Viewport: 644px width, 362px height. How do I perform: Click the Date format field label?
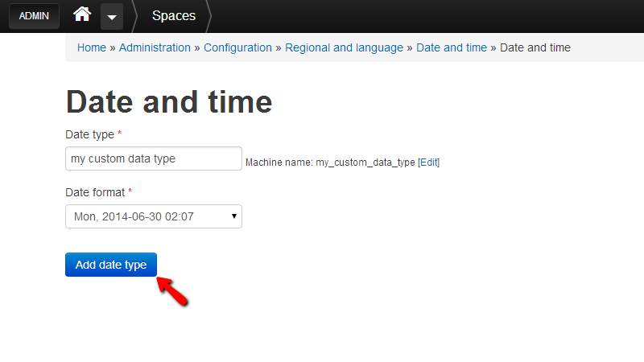pos(96,192)
